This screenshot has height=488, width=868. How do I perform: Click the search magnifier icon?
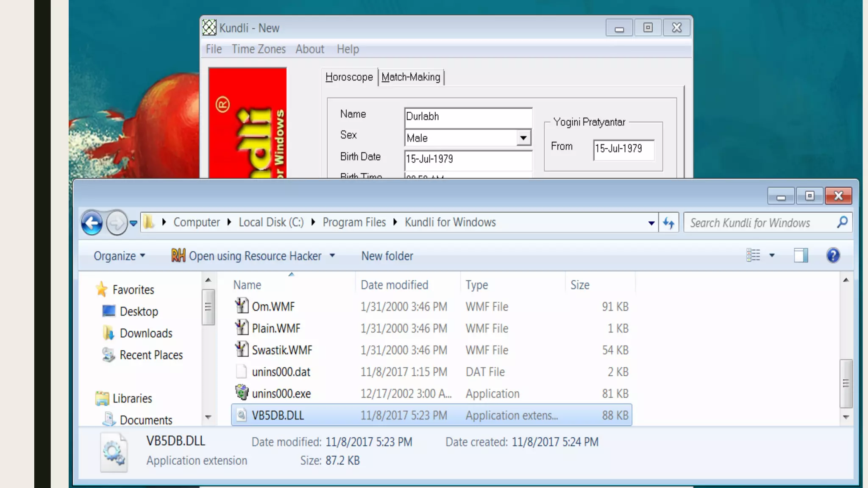pos(842,222)
